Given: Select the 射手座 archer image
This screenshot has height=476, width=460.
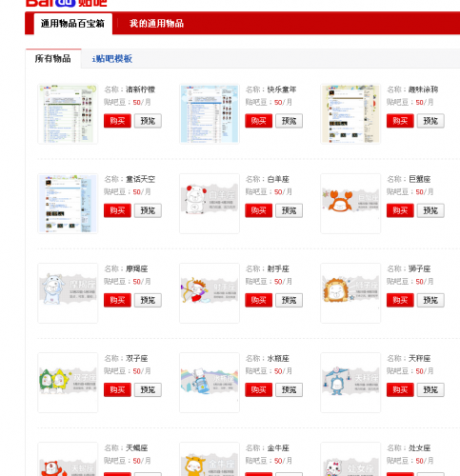Looking at the screenshot, I should [x=210, y=293].
